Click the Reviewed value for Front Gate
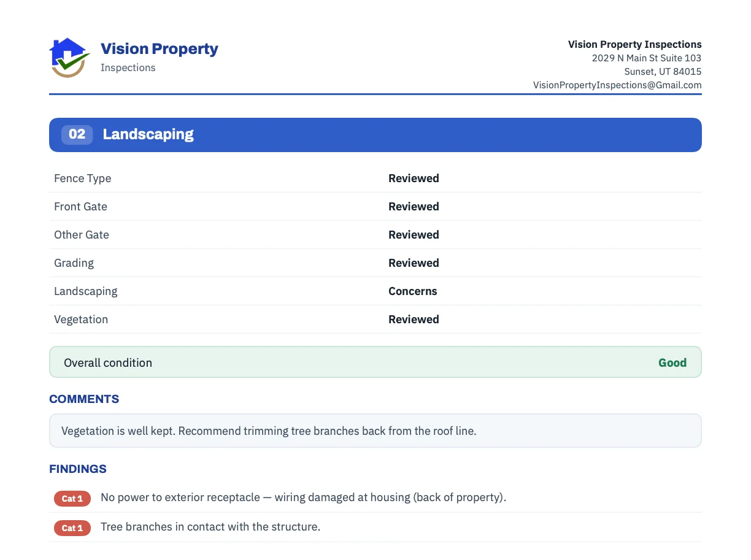The width and height of the screenshot is (751, 560). pyautogui.click(x=414, y=207)
